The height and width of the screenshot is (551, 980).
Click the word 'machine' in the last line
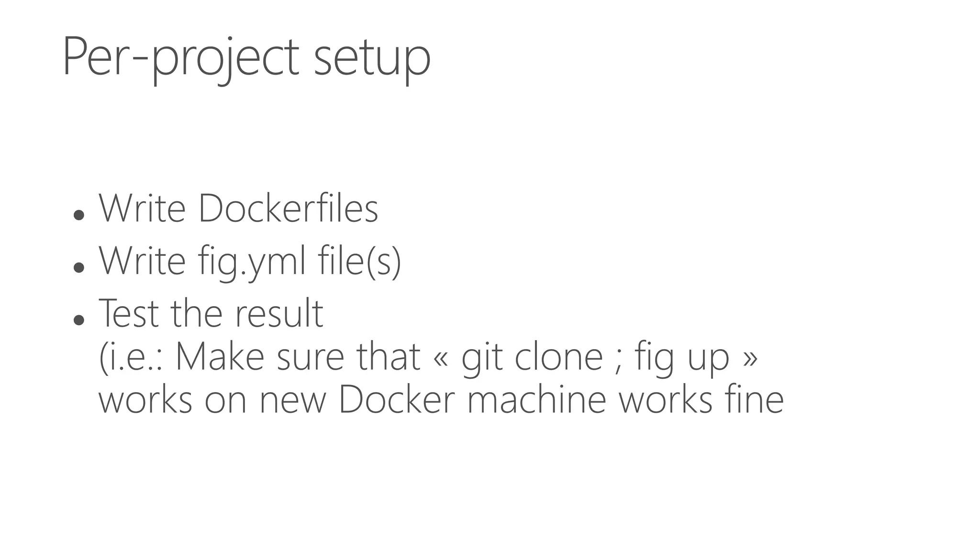pyautogui.click(x=536, y=399)
